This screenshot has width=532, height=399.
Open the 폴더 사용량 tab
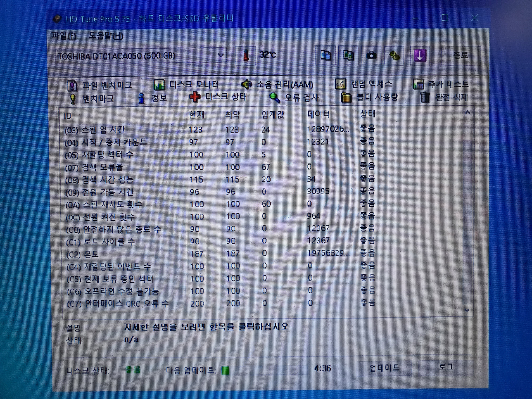369,97
